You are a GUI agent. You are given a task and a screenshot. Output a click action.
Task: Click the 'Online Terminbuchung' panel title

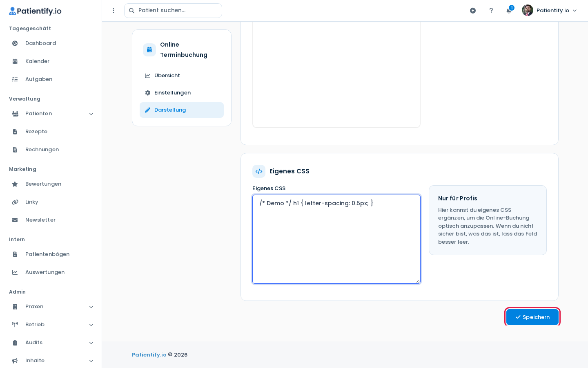tap(184, 50)
